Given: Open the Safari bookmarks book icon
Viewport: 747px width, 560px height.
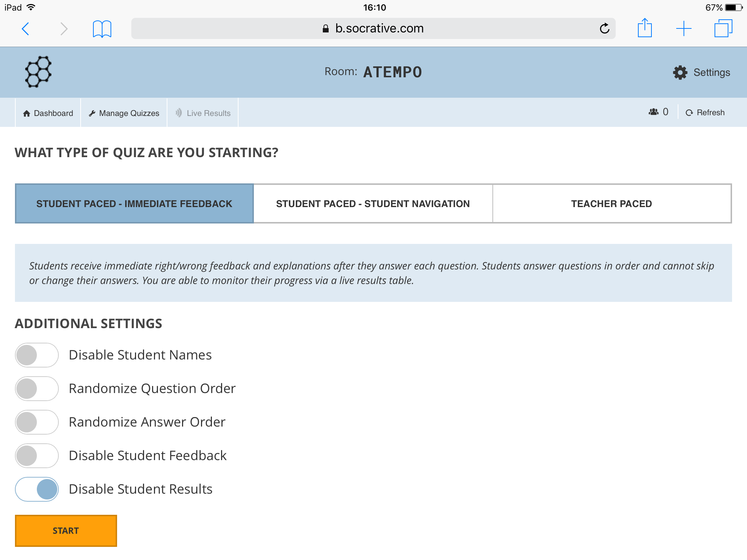Looking at the screenshot, I should pos(102,29).
